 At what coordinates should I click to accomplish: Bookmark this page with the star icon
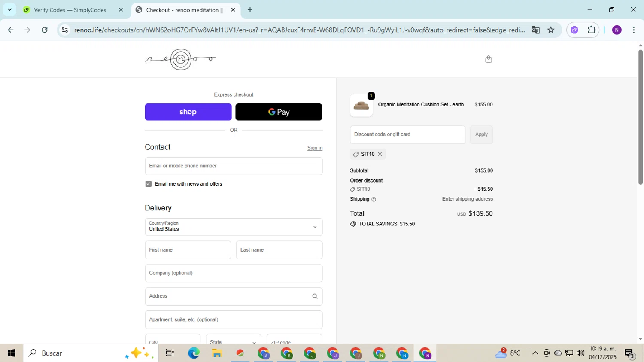point(551,30)
